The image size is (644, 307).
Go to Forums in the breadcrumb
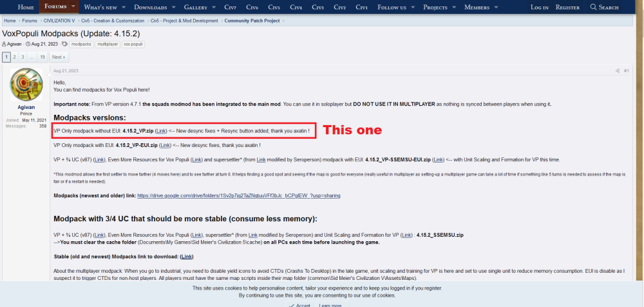(x=30, y=21)
